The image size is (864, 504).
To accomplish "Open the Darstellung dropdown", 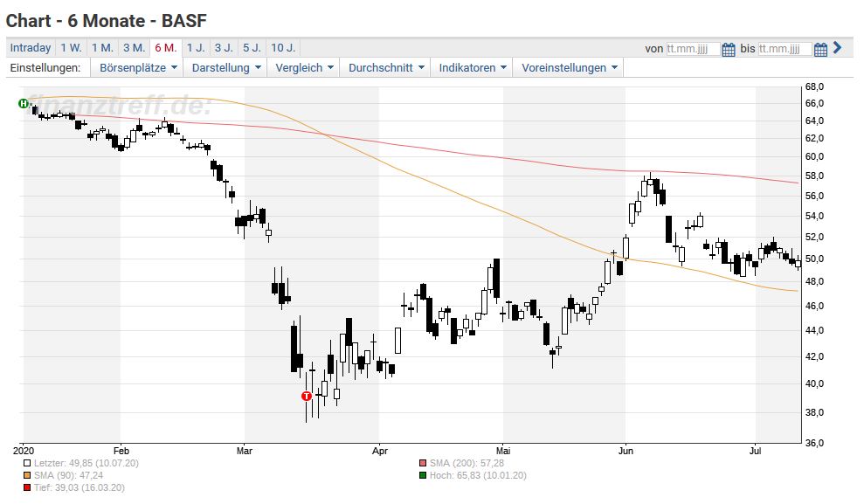I will tap(226, 68).
